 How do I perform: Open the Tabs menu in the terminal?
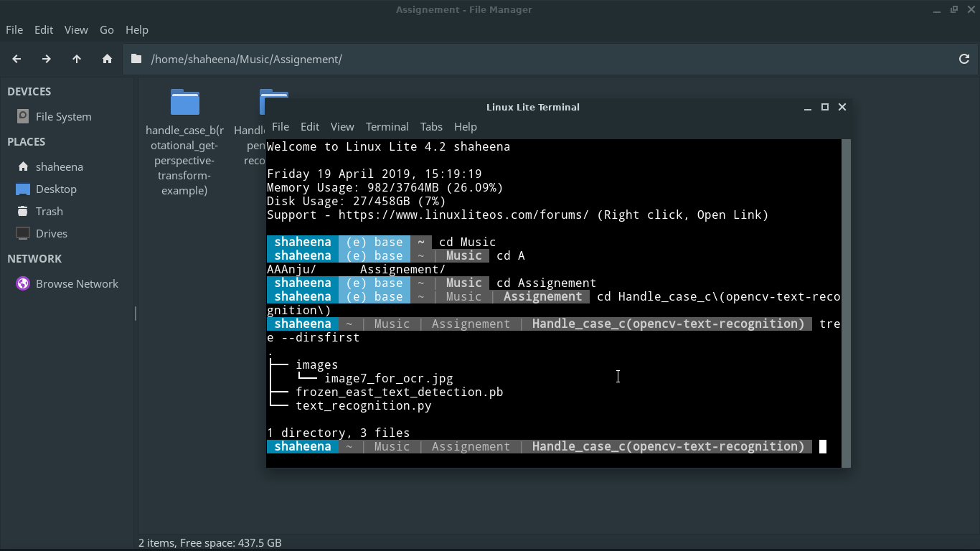point(431,126)
